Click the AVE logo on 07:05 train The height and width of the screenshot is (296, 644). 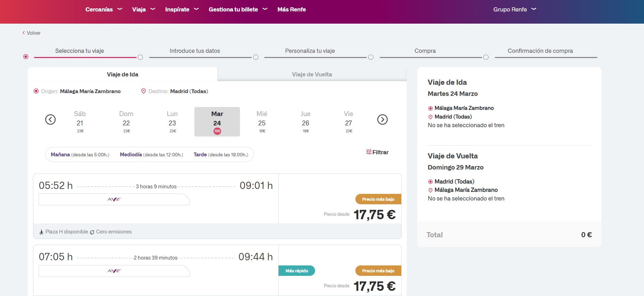pos(114,271)
